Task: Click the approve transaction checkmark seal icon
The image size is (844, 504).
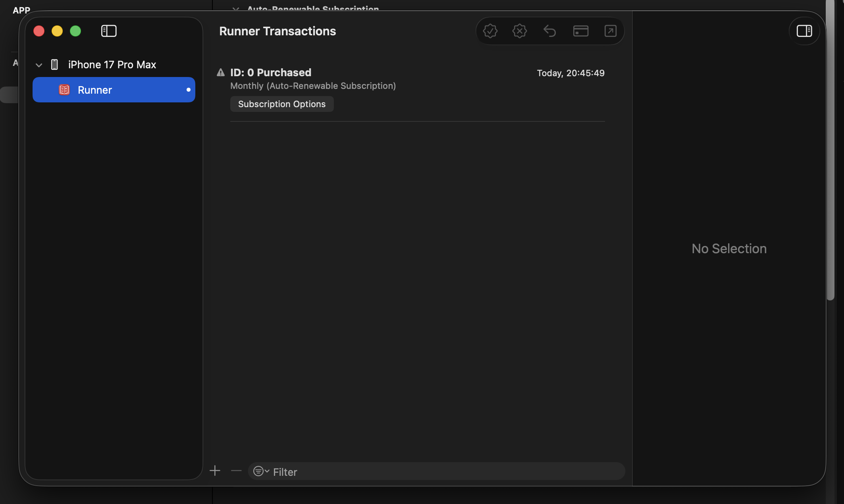Action: pos(490,31)
